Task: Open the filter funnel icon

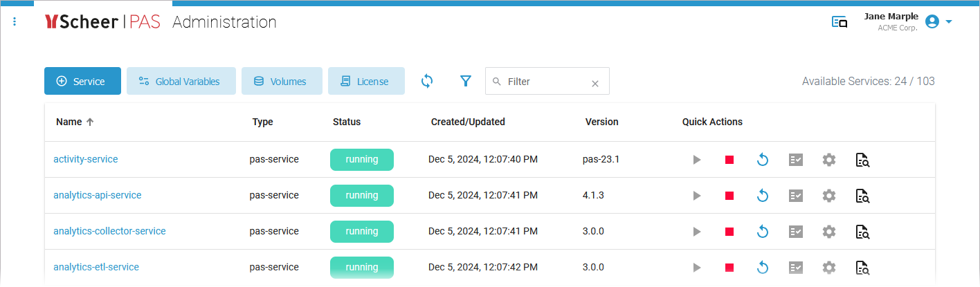Action: [x=466, y=81]
